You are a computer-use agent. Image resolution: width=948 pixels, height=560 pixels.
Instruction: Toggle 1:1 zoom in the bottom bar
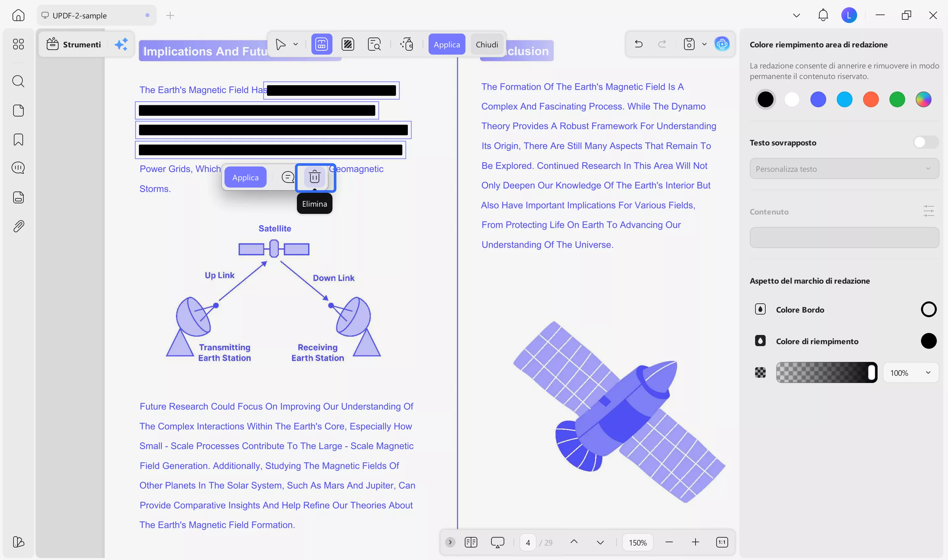722,542
